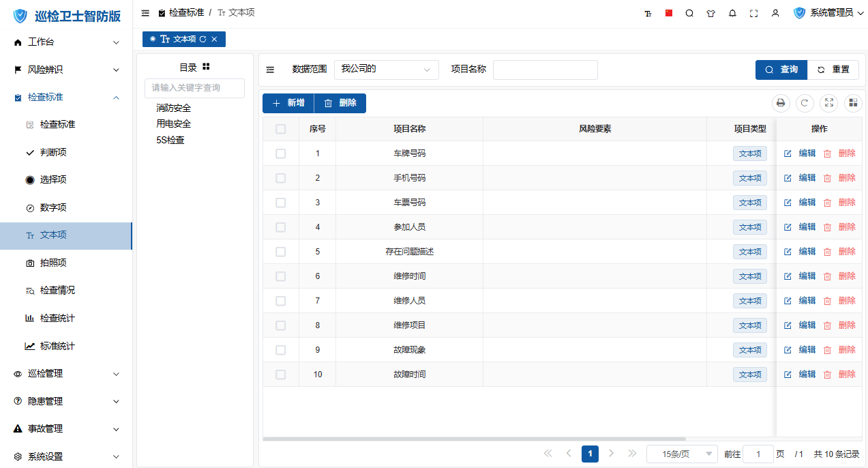Click the 重置 reset button

coord(833,70)
